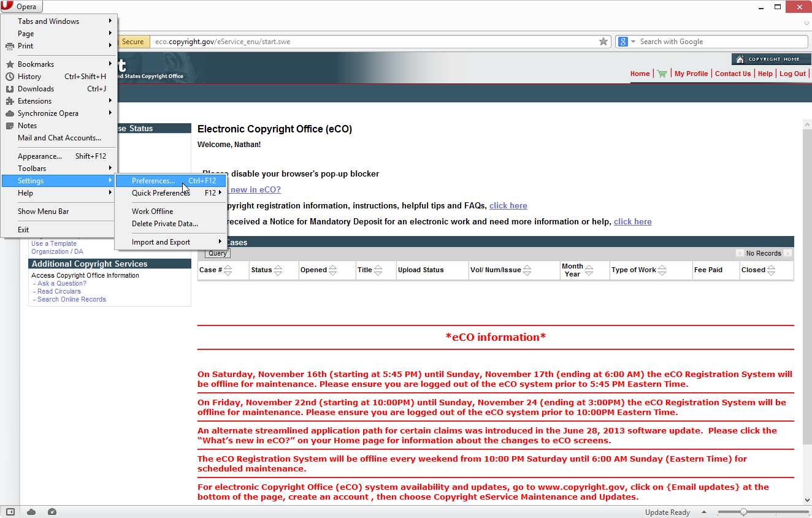Click the Google search engine icon
Viewport: 812px width, 518px height.
623,42
